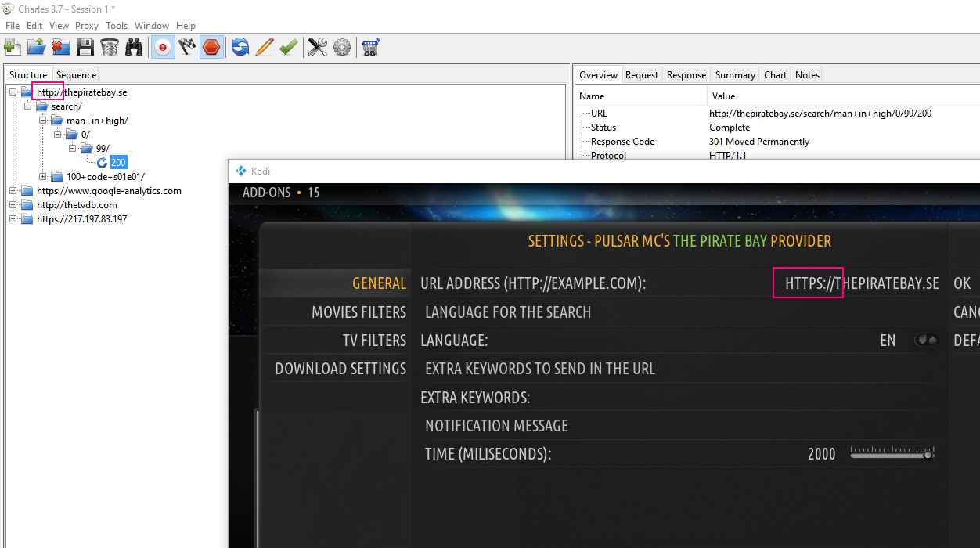The image size is (980, 548).
Task: Click the Close Session red-X folder icon
Action: pyautogui.click(x=60, y=48)
